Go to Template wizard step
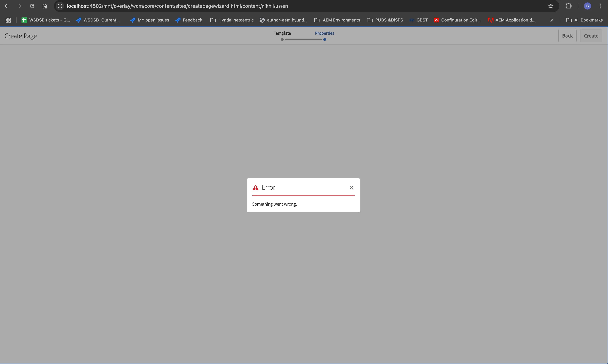Image resolution: width=608 pixels, height=364 pixels. pos(282,33)
